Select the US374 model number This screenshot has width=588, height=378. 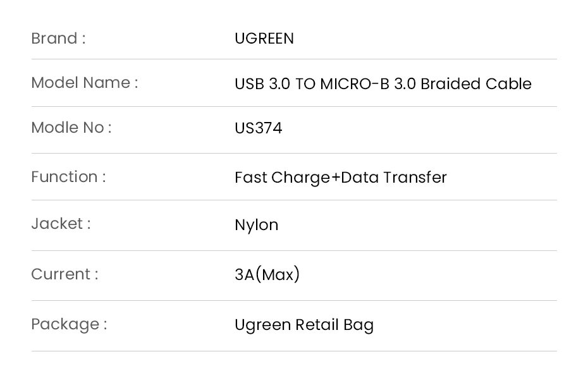tap(258, 128)
